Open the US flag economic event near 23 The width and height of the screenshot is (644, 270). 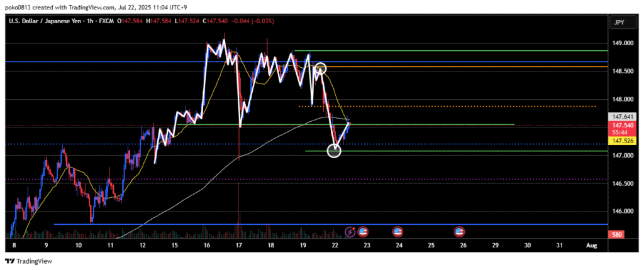pos(363,232)
